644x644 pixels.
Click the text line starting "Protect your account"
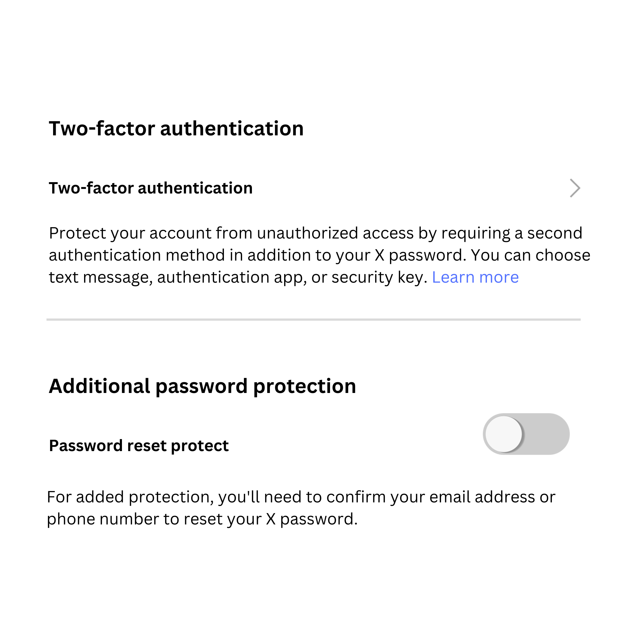pyautogui.click(x=315, y=233)
